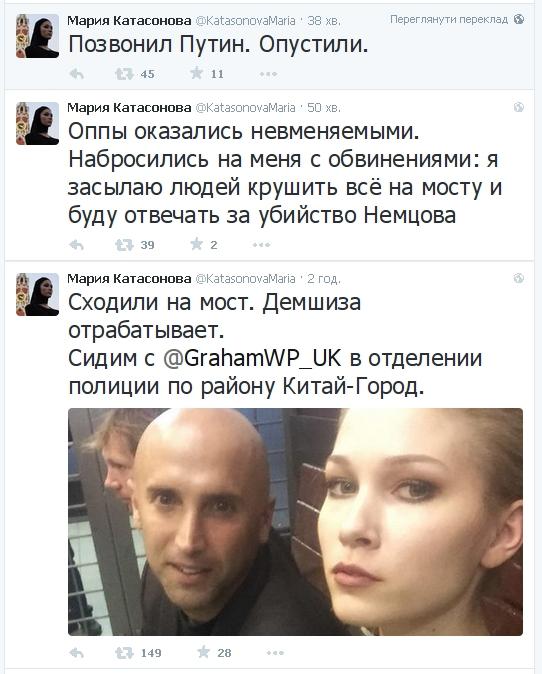
Task: Open the profile avatar on the first tweet
Action: click(37, 36)
